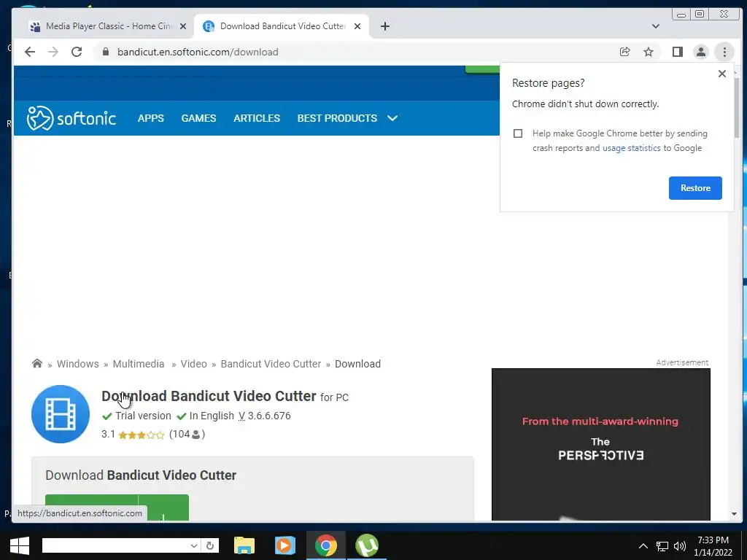This screenshot has height=560, width=747.
Task: Click the taskbar address refresh icon
Action: [210, 545]
